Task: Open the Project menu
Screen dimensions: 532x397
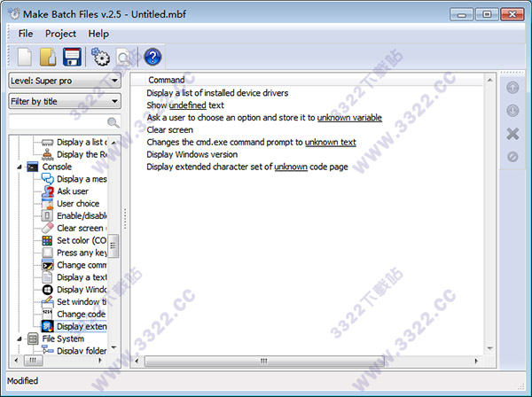Action: pos(60,34)
